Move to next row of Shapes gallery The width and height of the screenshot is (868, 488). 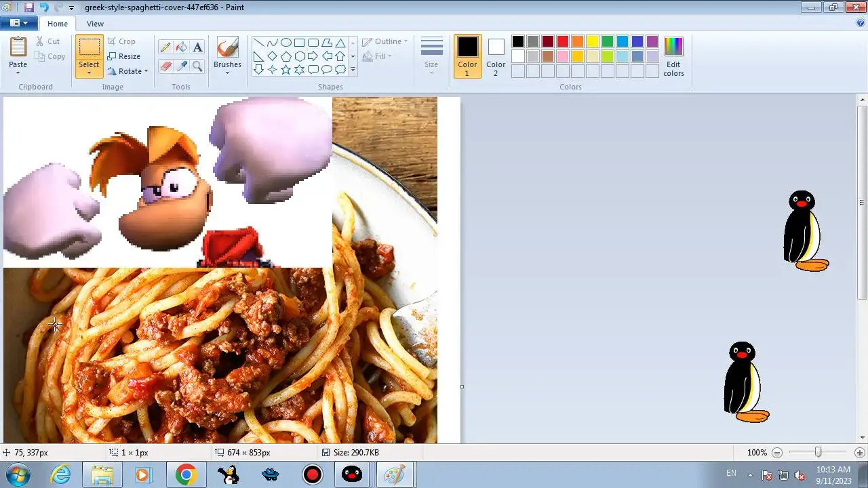[353, 56]
